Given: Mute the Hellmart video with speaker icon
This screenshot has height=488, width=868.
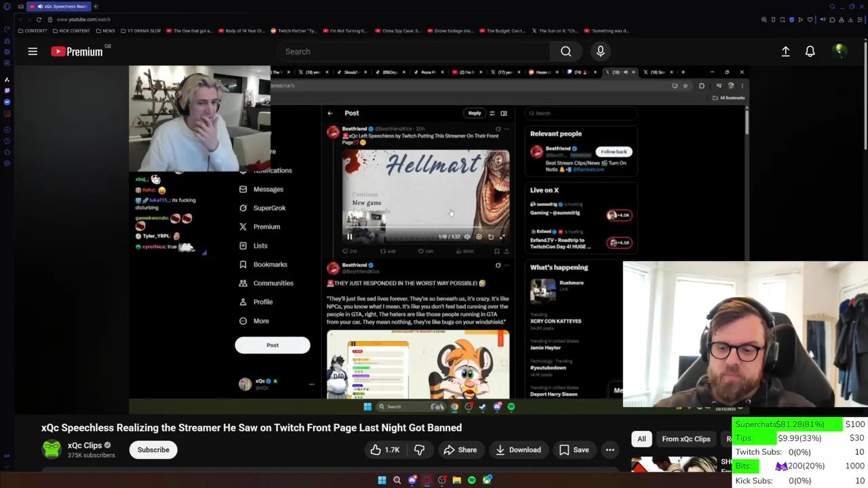Looking at the screenshot, I should (x=467, y=237).
